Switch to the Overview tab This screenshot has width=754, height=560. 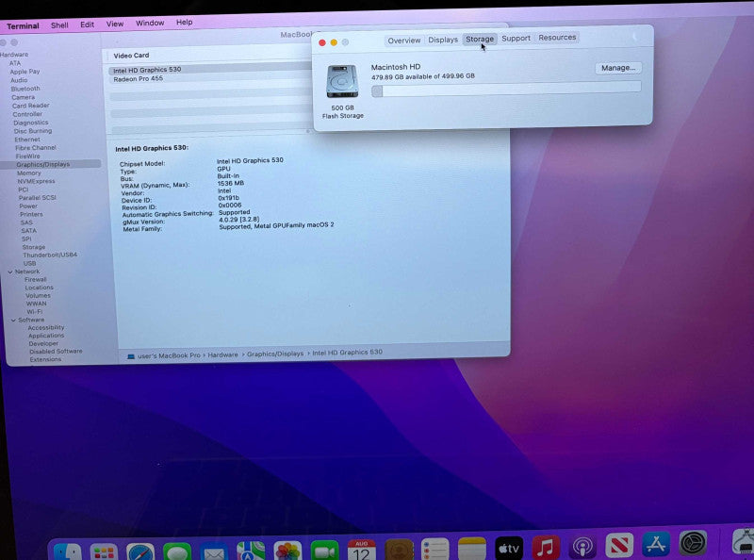point(404,41)
